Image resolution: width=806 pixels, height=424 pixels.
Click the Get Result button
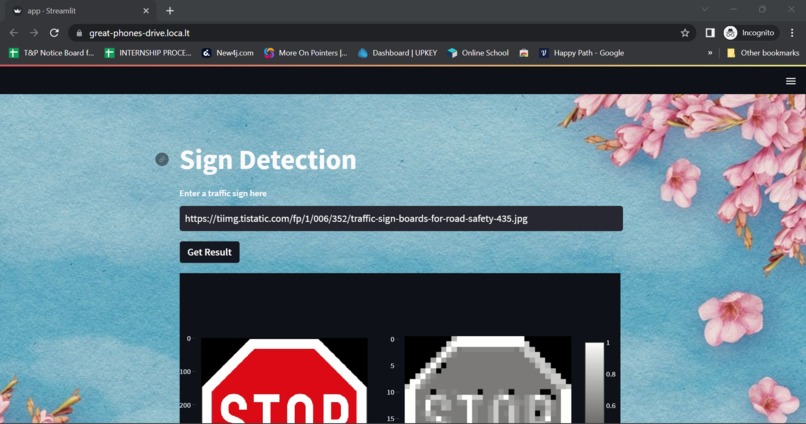point(209,252)
